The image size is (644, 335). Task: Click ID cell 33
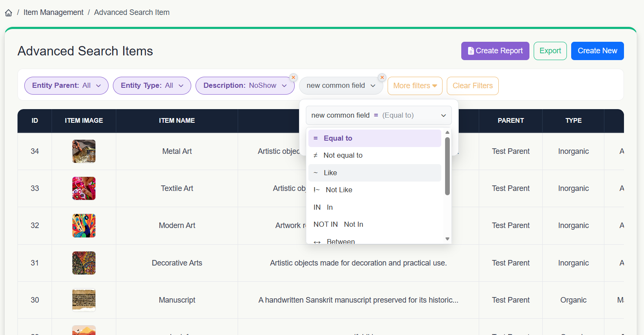coord(35,188)
